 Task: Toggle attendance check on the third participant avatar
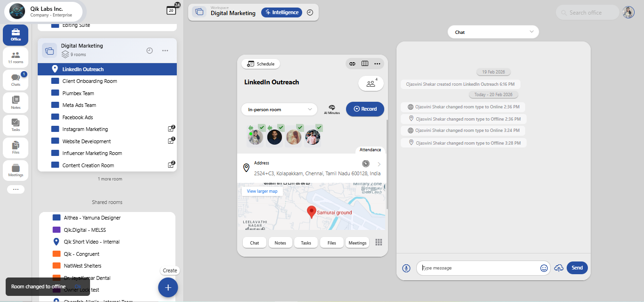(x=300, y=127)
